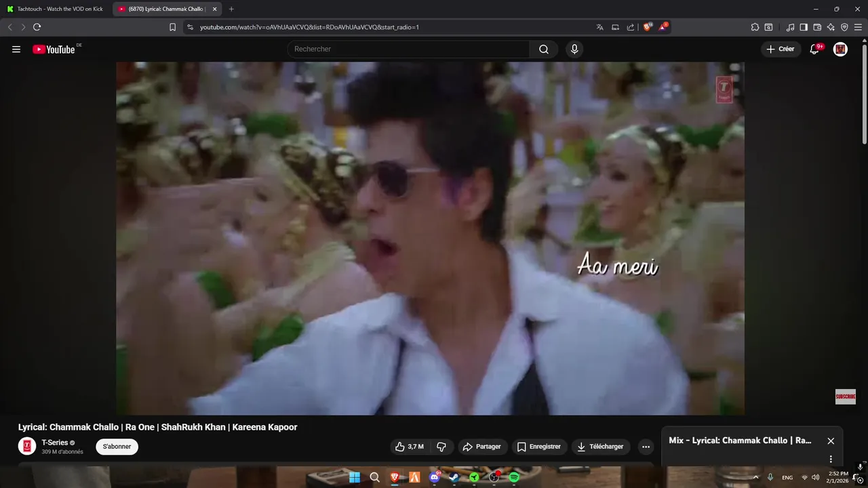
Task: Dislike the video
Action: [x=441, y=447]
